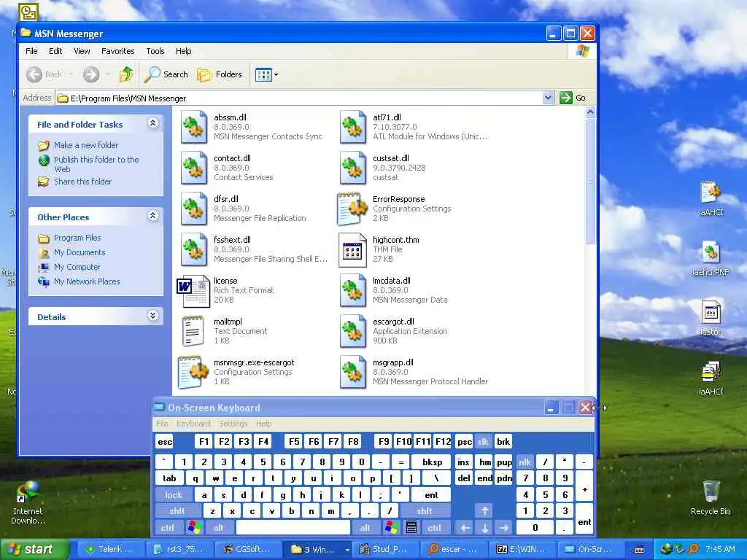
Task: Select the license rich text file icon
Action: click(x=193, y=291)
